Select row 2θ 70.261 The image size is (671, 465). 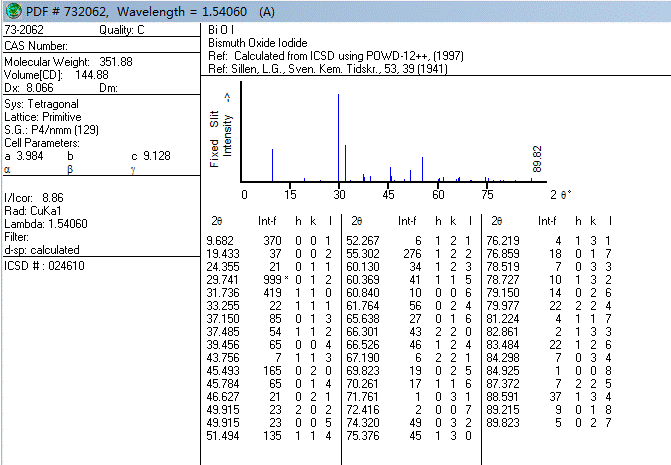tap(409, 384)
